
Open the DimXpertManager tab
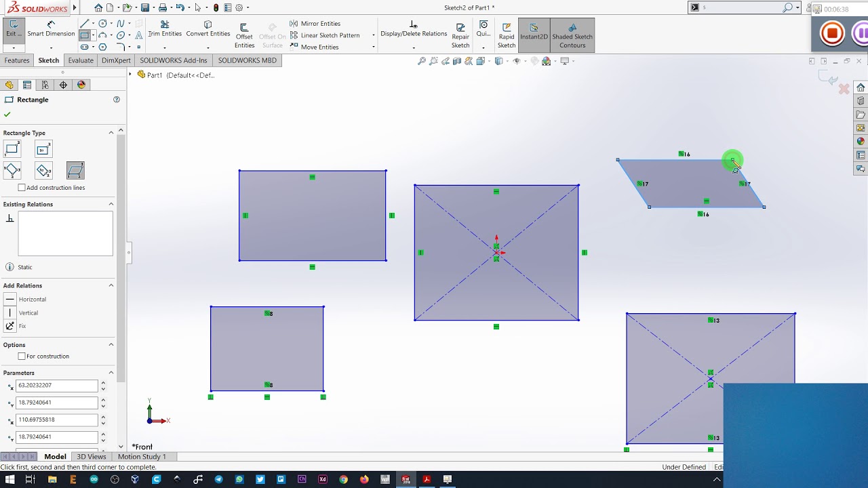pyautogui.click(x=63, y=85)
